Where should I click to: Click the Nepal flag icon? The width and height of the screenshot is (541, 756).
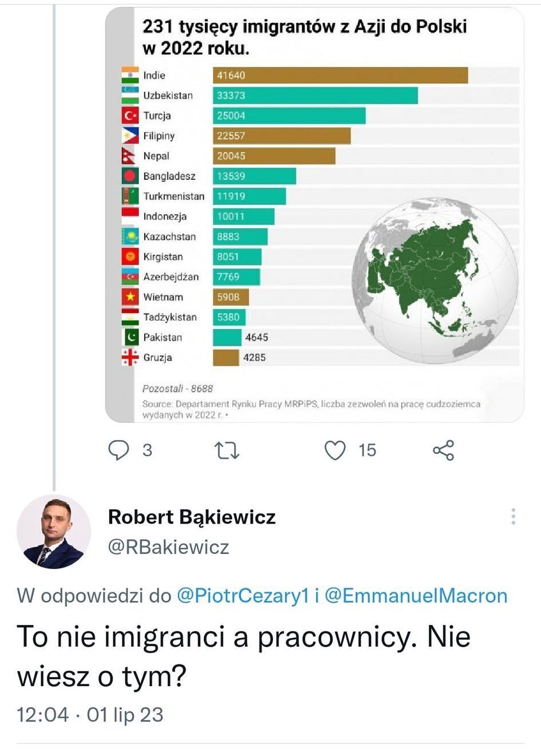129,156
